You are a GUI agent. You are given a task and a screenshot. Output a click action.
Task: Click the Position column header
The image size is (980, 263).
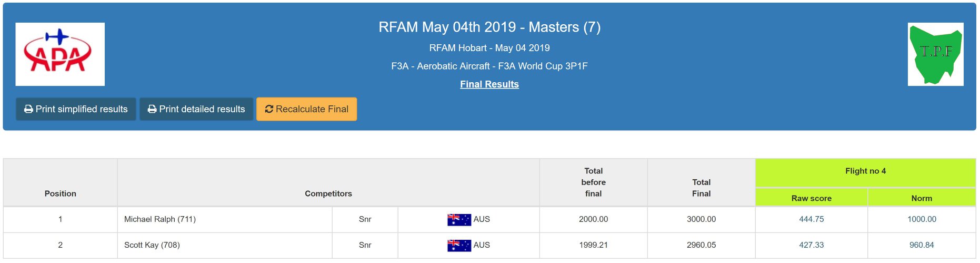pos(61,193)
